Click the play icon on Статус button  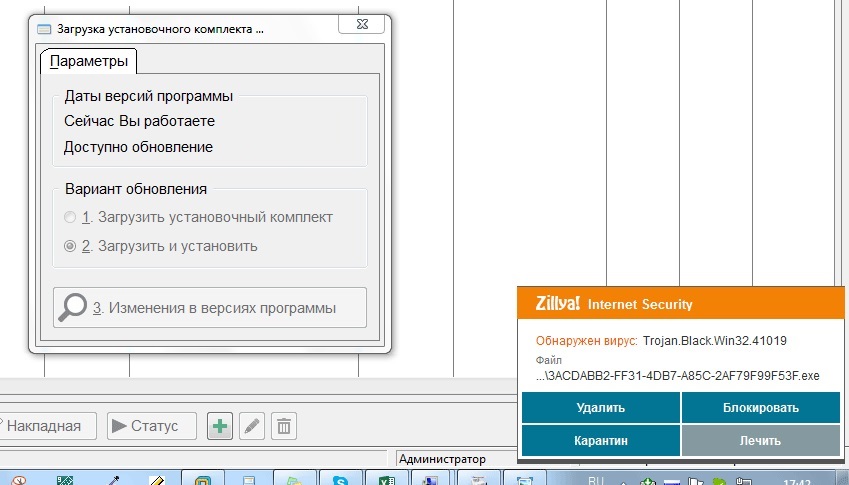119,426
